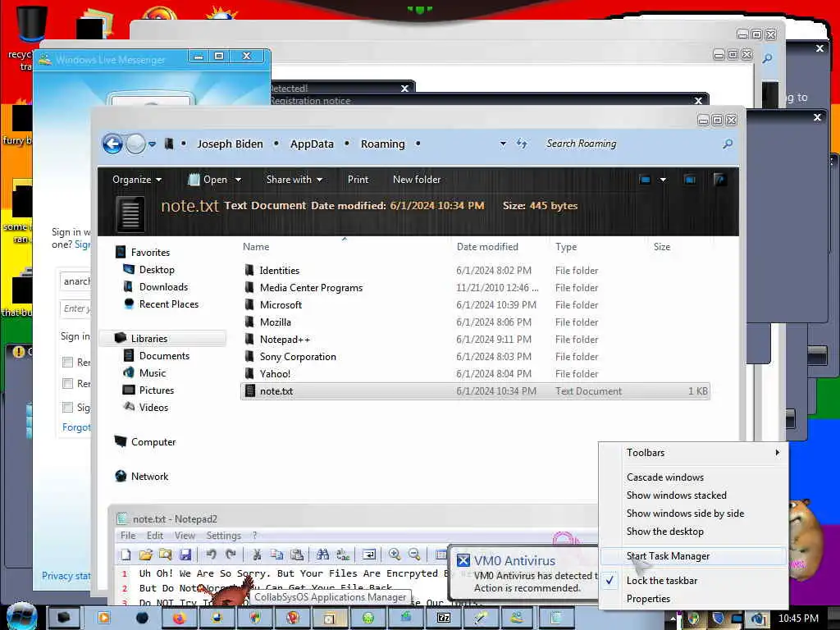Check the Sig checkbox in Messenger
Screen dimensions: 840x630
tap(67, 407)
